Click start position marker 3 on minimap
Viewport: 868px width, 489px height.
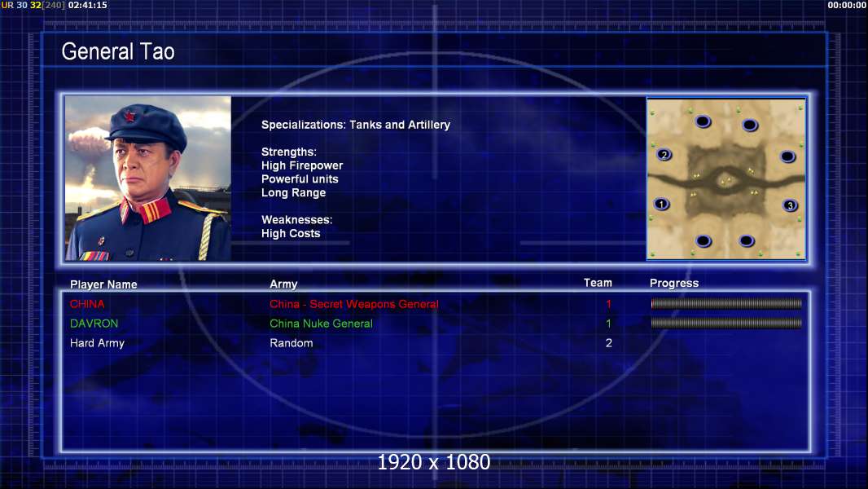pyautogui.click(x=790, y=205)
